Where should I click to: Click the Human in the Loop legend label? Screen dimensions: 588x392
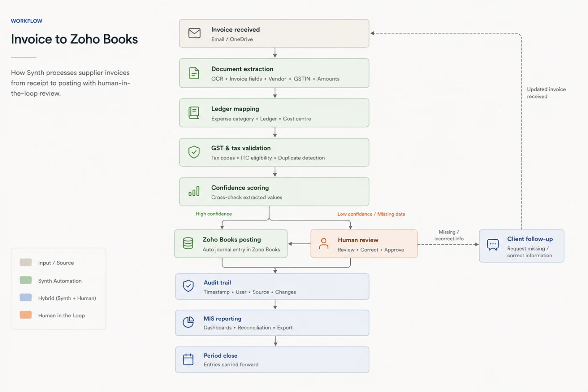[61, 316]
